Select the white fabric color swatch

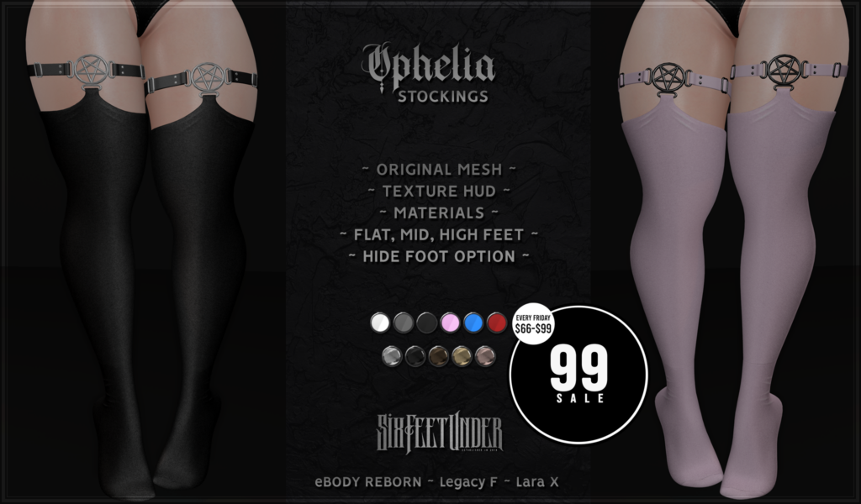click(x=380, y=323)
